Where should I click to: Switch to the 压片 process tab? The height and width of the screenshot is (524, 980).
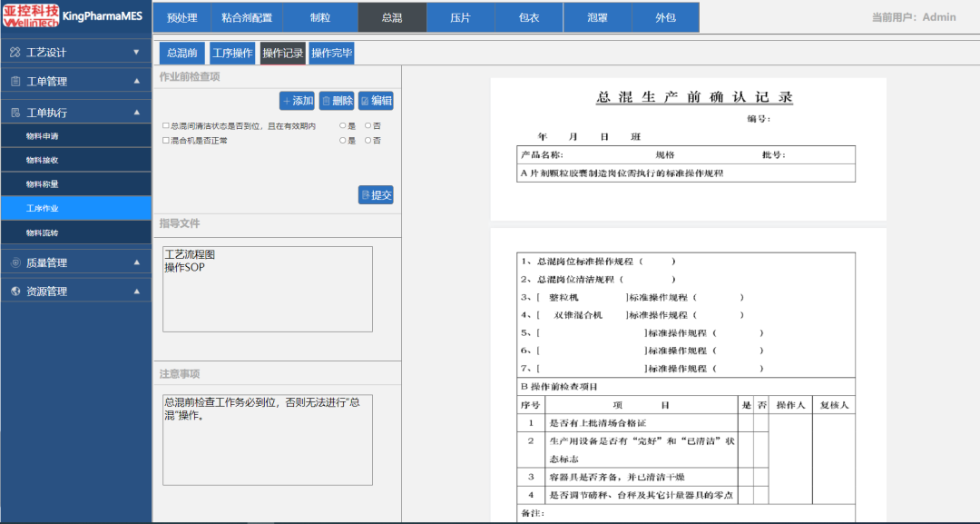coord(461,17)
